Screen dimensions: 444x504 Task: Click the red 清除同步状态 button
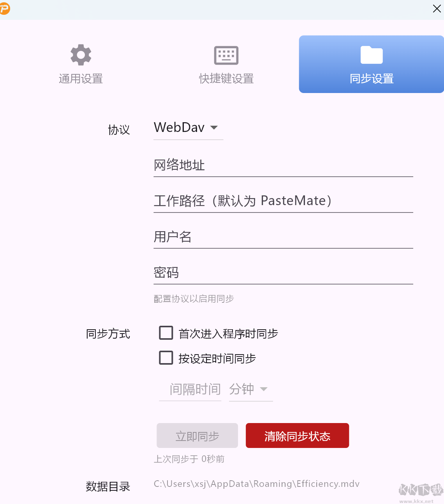tap(297, 436)
